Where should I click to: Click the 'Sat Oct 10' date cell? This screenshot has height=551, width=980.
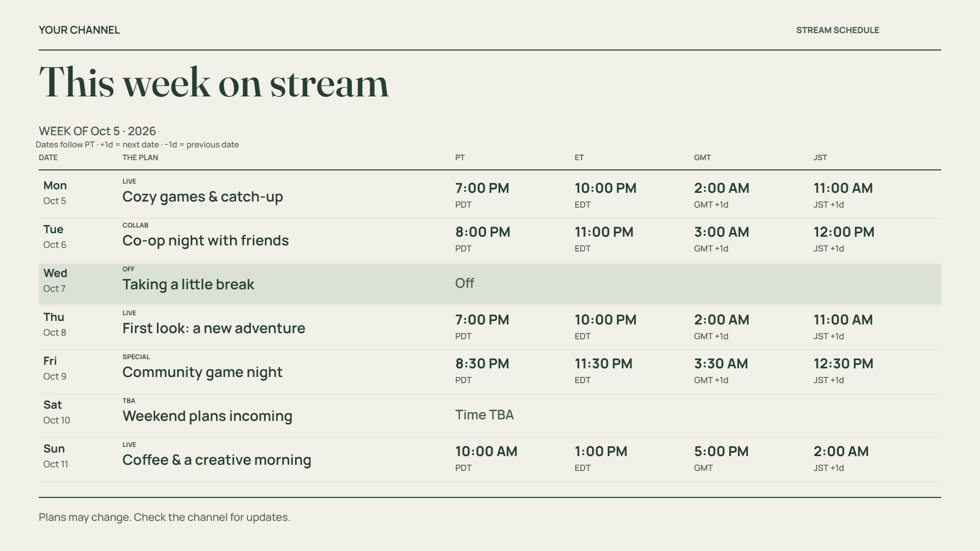(x=57, y=412)
